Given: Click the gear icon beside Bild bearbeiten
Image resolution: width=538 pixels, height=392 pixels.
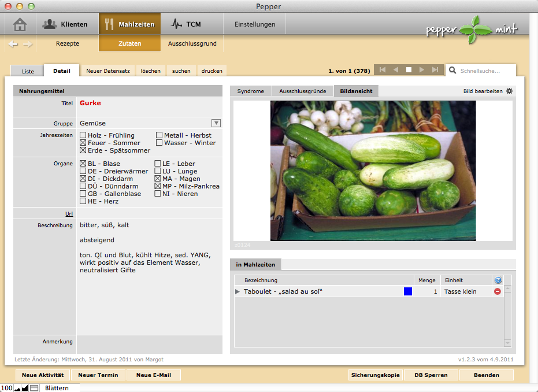Looking at the screenshot, I should (x=509, y=91).
